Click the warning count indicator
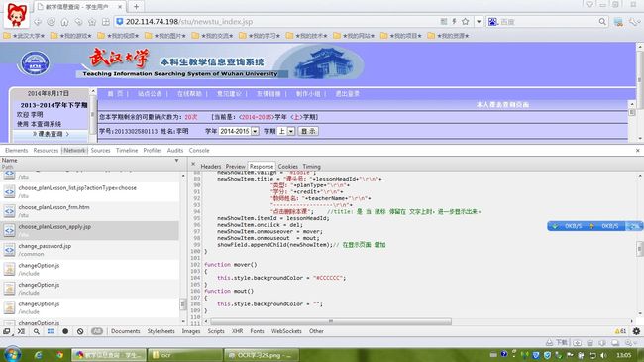644x362 pixels. (x=620, y=331)
